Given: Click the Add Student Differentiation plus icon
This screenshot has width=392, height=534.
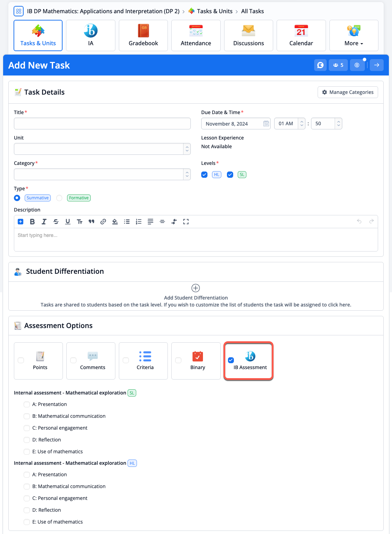Looking at the screenshot, I should [196, 288].
